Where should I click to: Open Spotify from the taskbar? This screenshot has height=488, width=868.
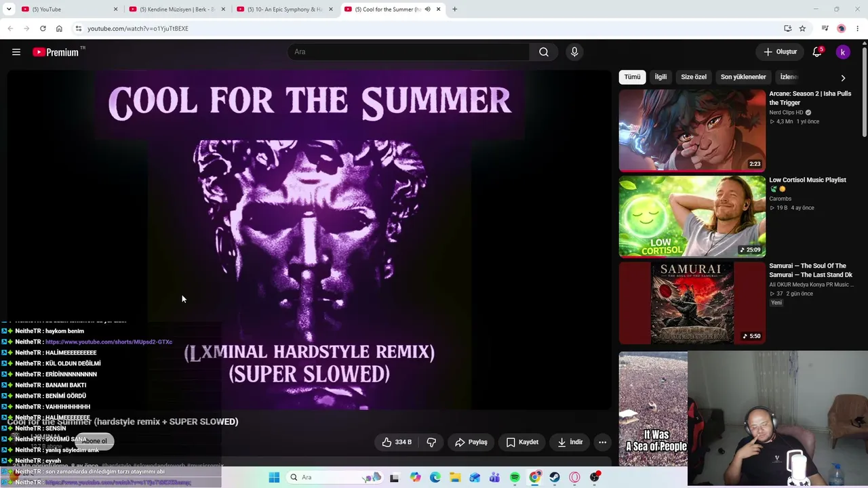click(x=515, y=477)
